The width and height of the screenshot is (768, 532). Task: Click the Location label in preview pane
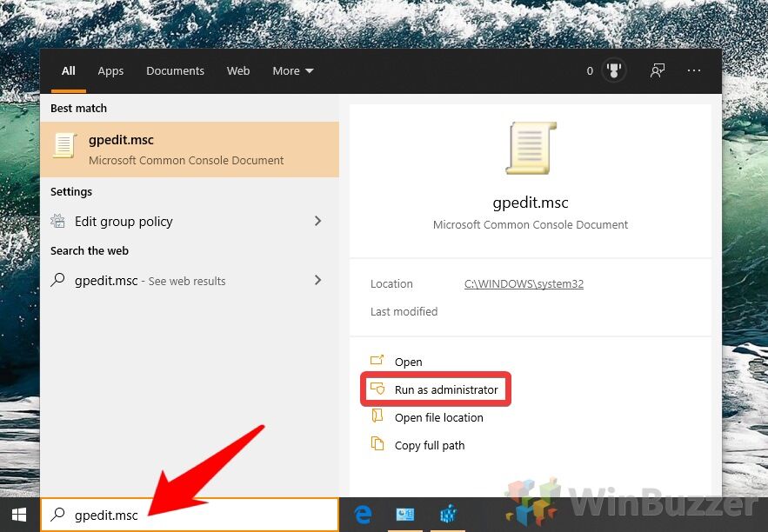pos(391,284)
